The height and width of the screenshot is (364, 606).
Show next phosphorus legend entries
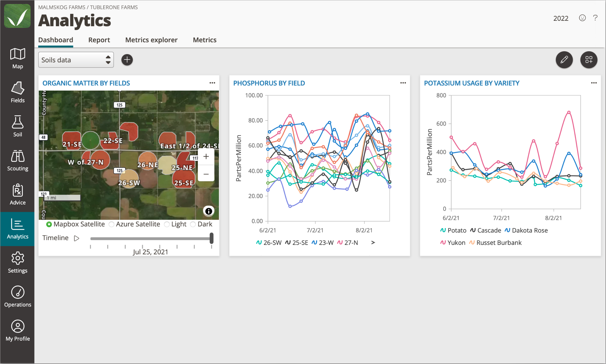[x=373, y=242]
